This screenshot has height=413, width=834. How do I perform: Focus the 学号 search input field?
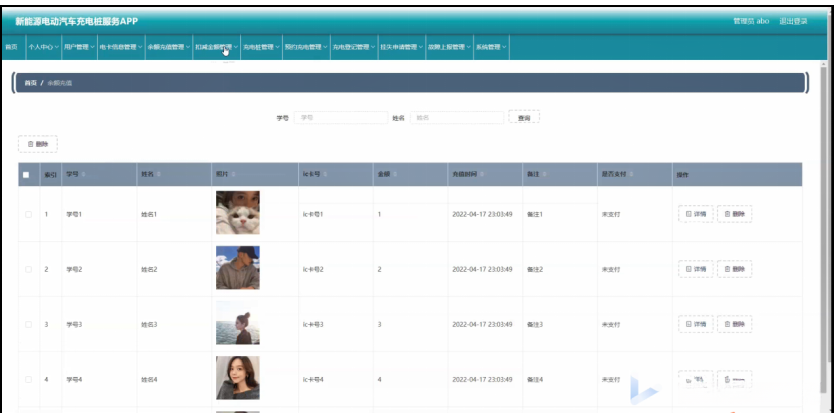[341, 118]
